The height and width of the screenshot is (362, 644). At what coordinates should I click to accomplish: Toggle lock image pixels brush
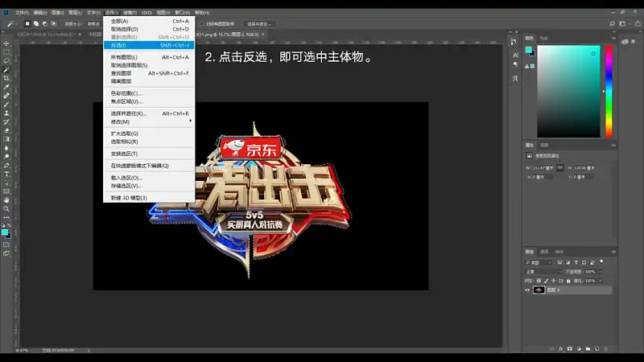547,281
